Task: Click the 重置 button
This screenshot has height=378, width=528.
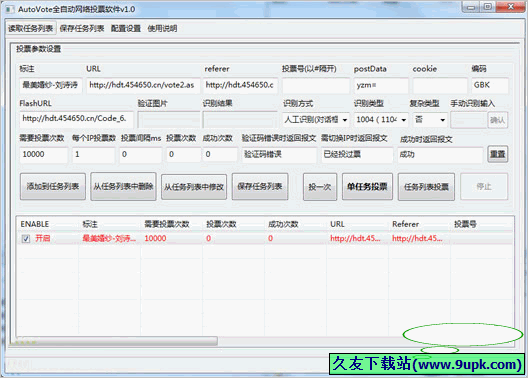Action: tap(498, 154)
